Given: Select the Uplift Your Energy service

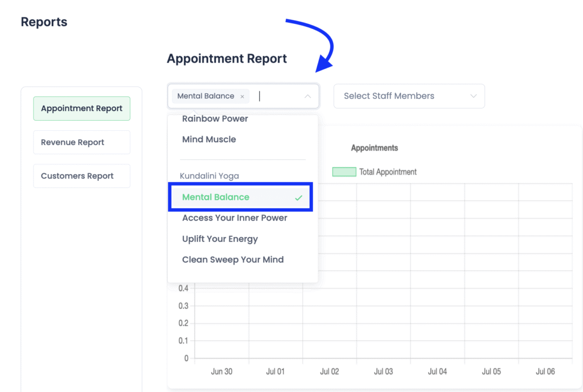Looking at the screenshot, I should tap(220, 239).
